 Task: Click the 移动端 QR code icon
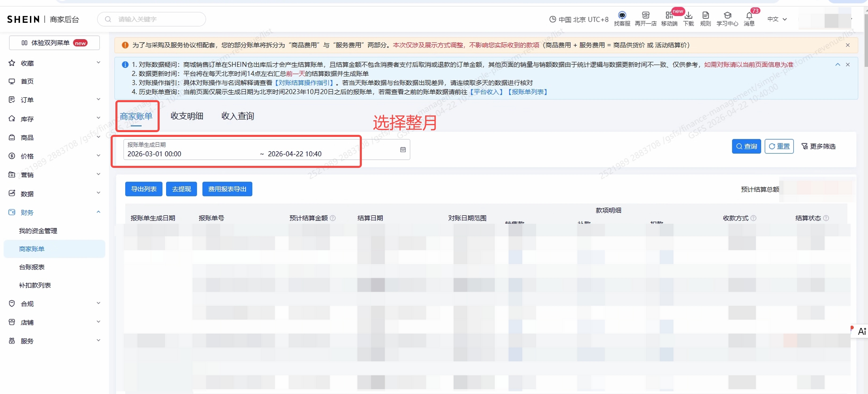click(669, 16)
